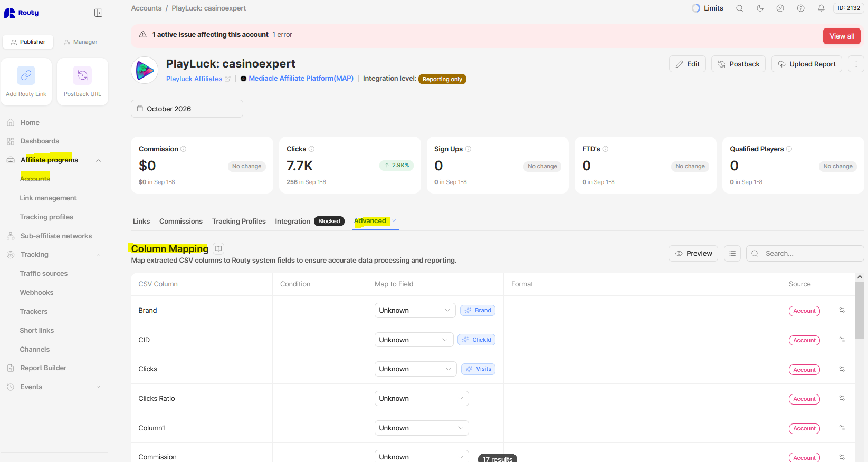Open Map to Field dropdown for CID

coord(414,340)
